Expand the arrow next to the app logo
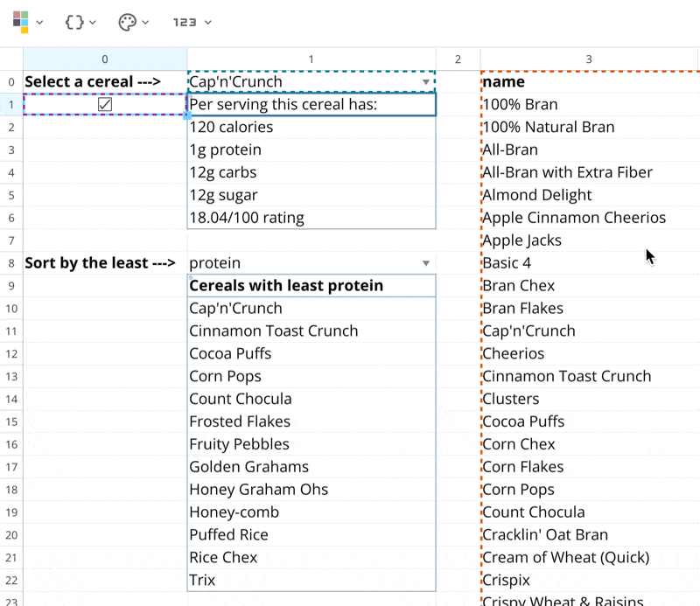Image resolution: width=700 pixels, height=606 pixels. coord(39,23)
